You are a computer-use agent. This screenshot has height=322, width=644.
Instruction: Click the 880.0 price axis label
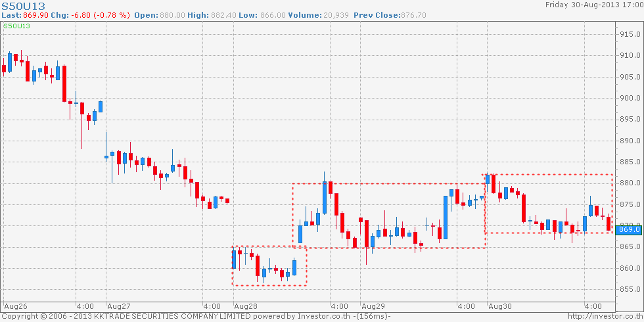(x=630, y=183)
